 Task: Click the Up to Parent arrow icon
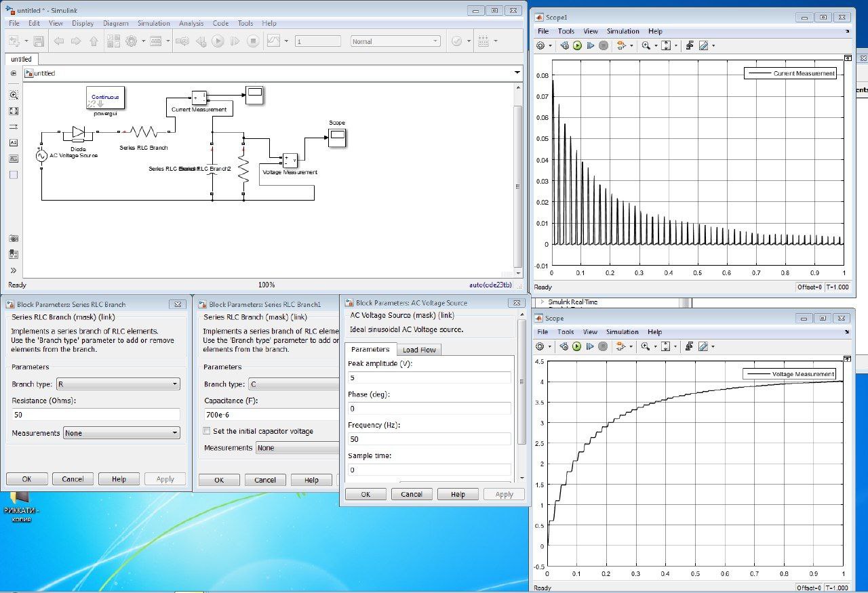pyautogui.click(x=94, y=41)
